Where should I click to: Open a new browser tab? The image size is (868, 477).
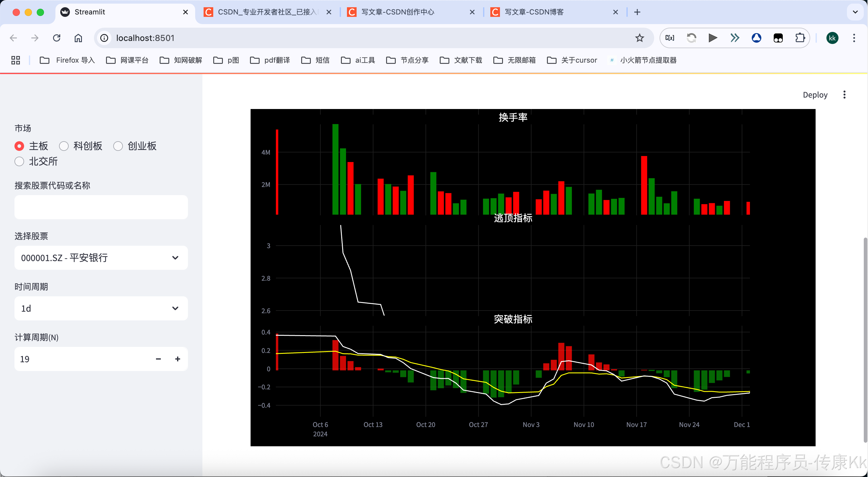pyautogui.click(x=637, y=12)
